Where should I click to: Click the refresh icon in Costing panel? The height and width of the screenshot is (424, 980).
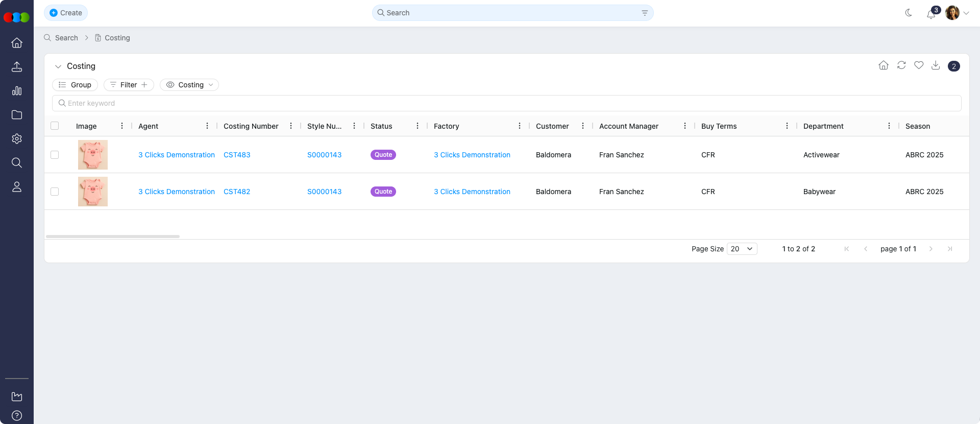(901, 65)
